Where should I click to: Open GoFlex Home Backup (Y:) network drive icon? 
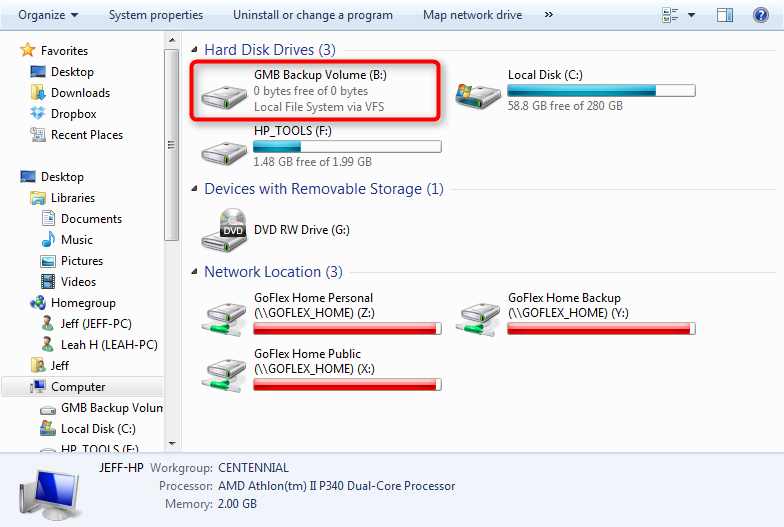478,320
